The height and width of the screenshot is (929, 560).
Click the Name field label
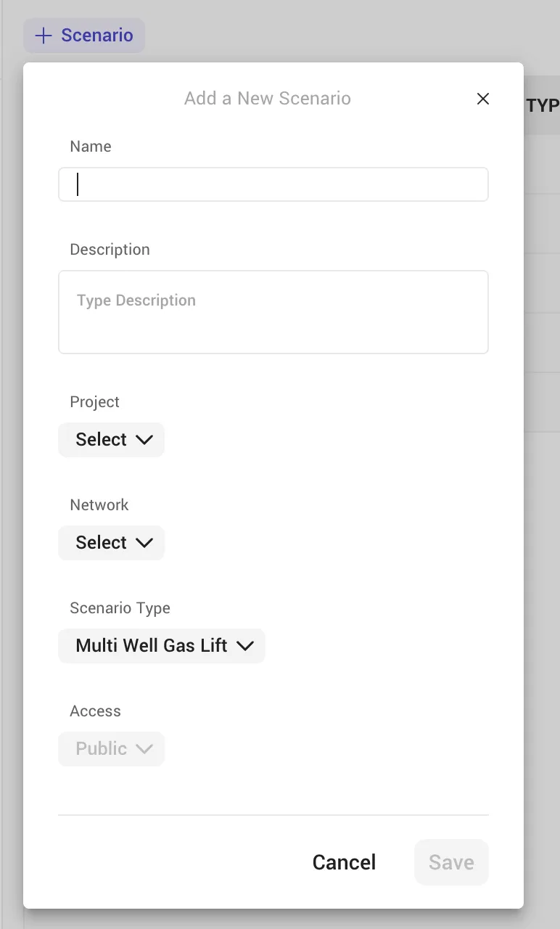point(91,147)
